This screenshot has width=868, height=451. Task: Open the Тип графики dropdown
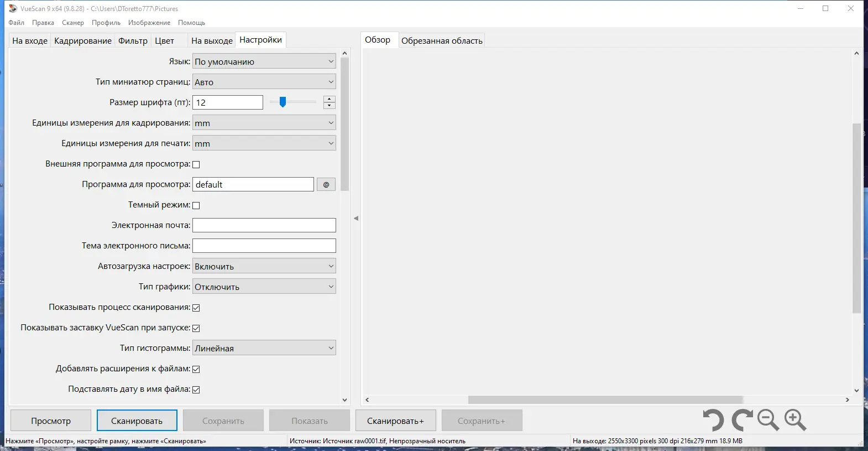(x=264, y=287)
